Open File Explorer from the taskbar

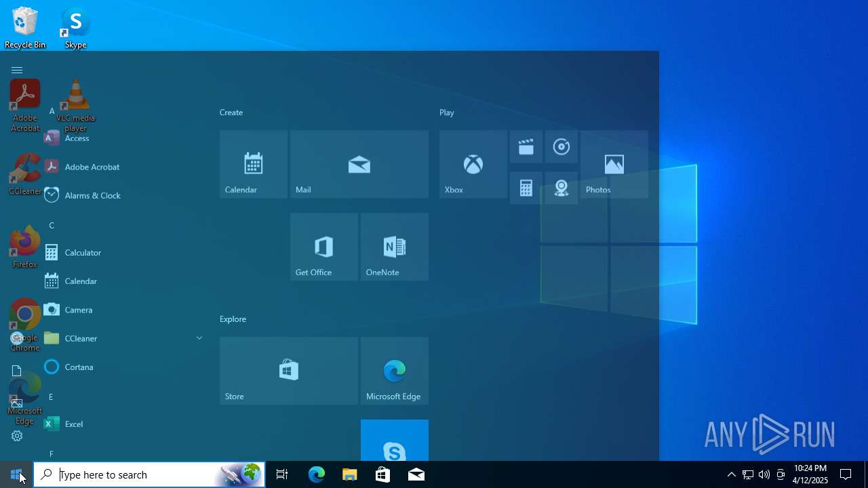click(350, 474)
